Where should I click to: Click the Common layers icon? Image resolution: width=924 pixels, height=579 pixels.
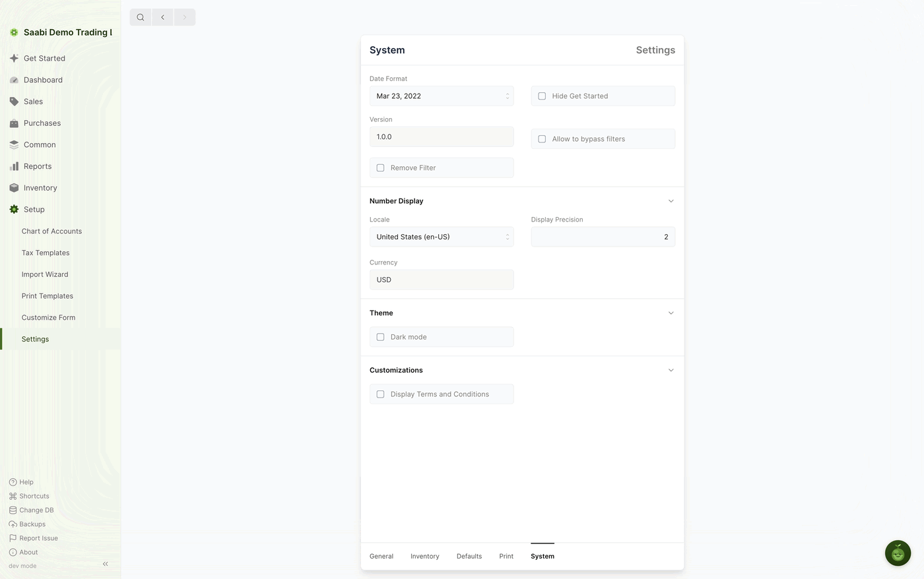pos(14,145)
